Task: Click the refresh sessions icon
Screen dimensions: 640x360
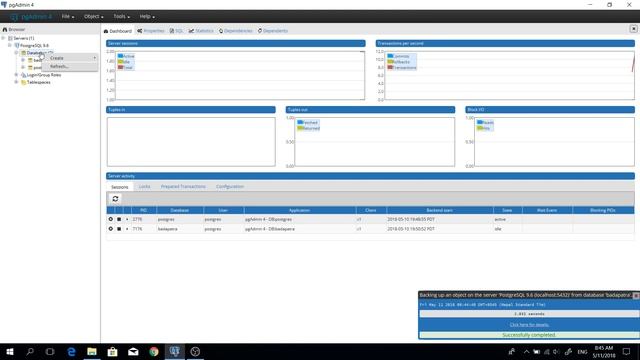Action: [x=116, y=199]
